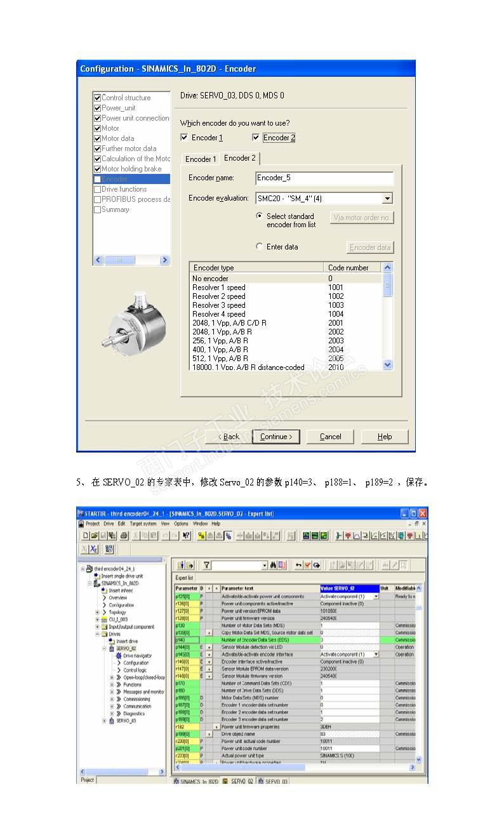Click the expert list horizontal scrollbar
The width and height of the screenshot is (504, 839).
click(x=295, y=767)
